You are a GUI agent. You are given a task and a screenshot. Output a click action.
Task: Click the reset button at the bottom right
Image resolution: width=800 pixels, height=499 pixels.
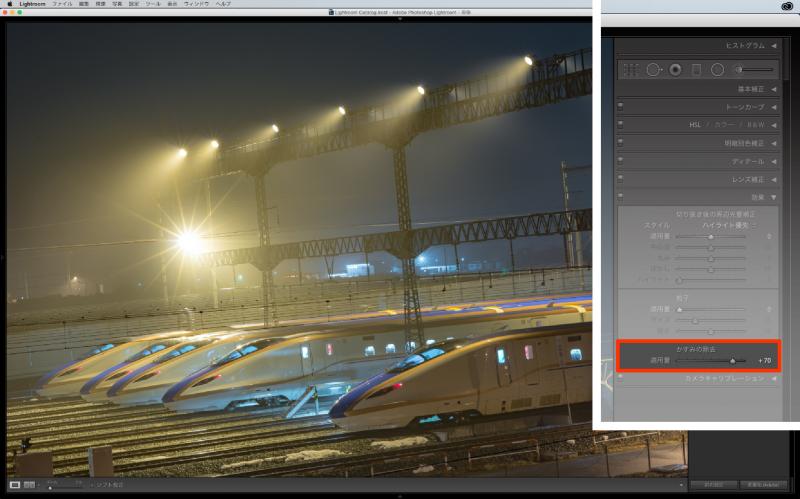click(x=763, y=485)
